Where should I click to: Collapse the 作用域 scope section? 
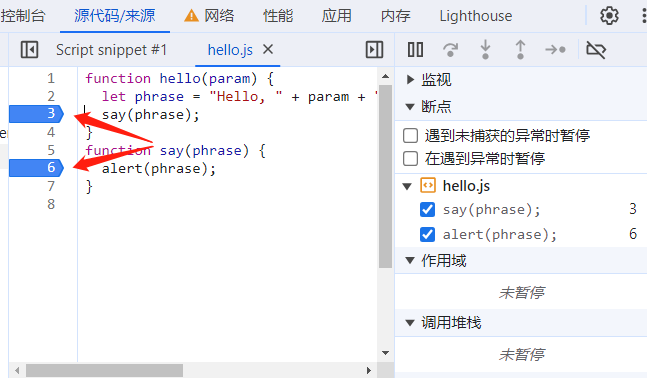(410, 260)
